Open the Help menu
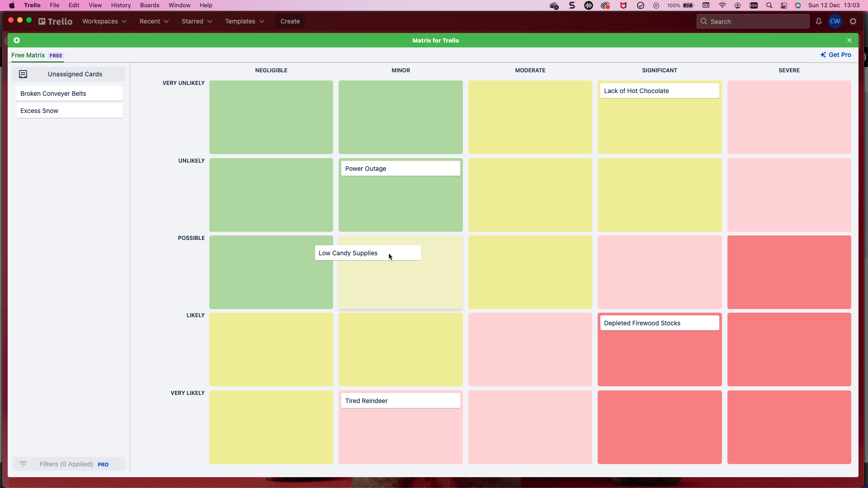 click(206, 5)
